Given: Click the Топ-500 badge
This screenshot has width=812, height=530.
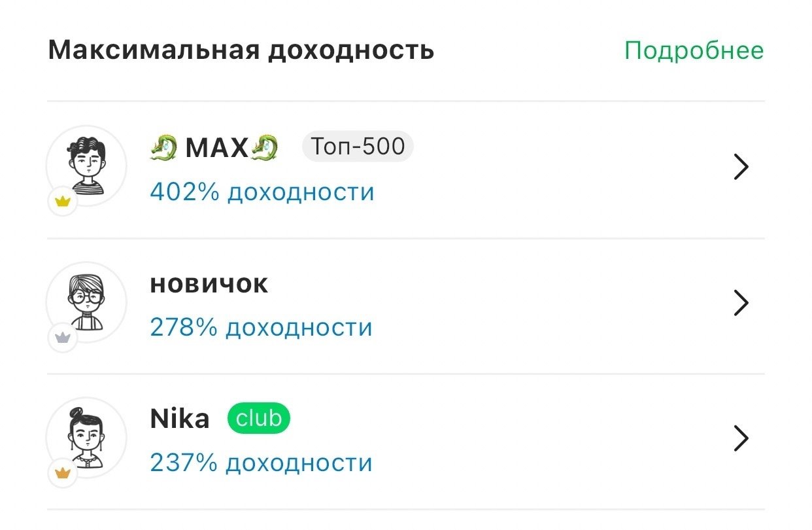Looking at the screenshot, I should [358, 147].
